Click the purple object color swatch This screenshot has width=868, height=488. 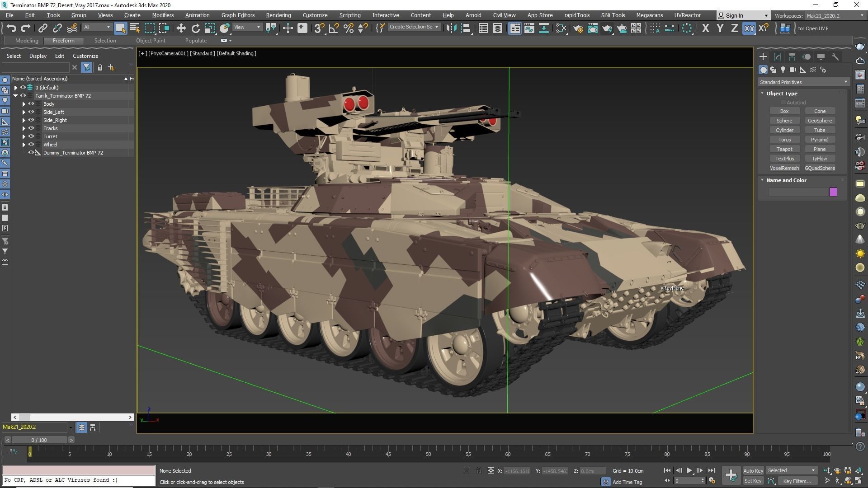[x=833, y=192]
